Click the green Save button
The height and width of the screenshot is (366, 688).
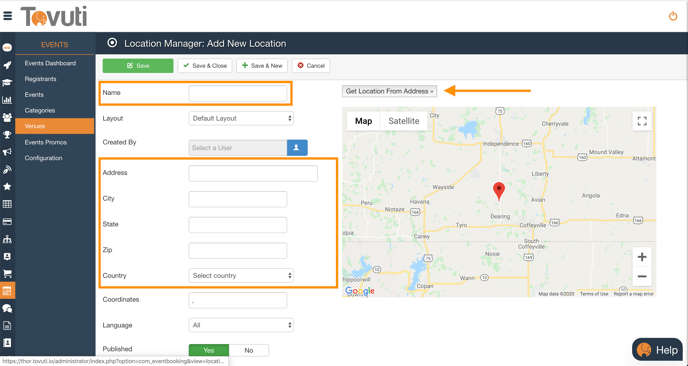pyautogui.click(x=138, y=66)
